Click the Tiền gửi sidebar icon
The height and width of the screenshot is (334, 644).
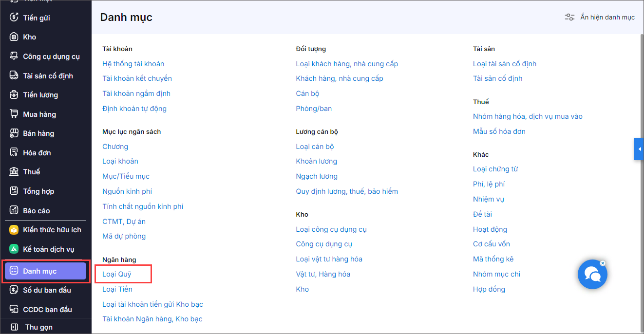(14, 18)
